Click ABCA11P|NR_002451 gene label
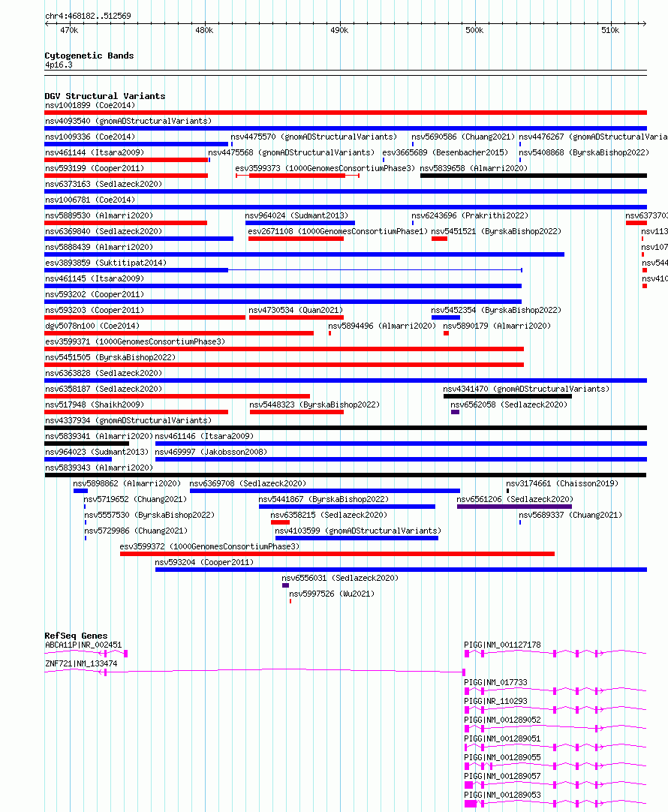668x812 pixels. [x=83, y=645]
